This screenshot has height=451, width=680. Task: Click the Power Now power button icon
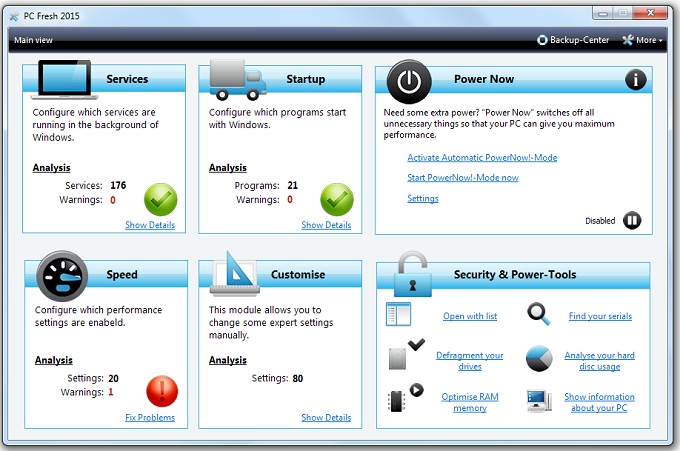[408, 79]
